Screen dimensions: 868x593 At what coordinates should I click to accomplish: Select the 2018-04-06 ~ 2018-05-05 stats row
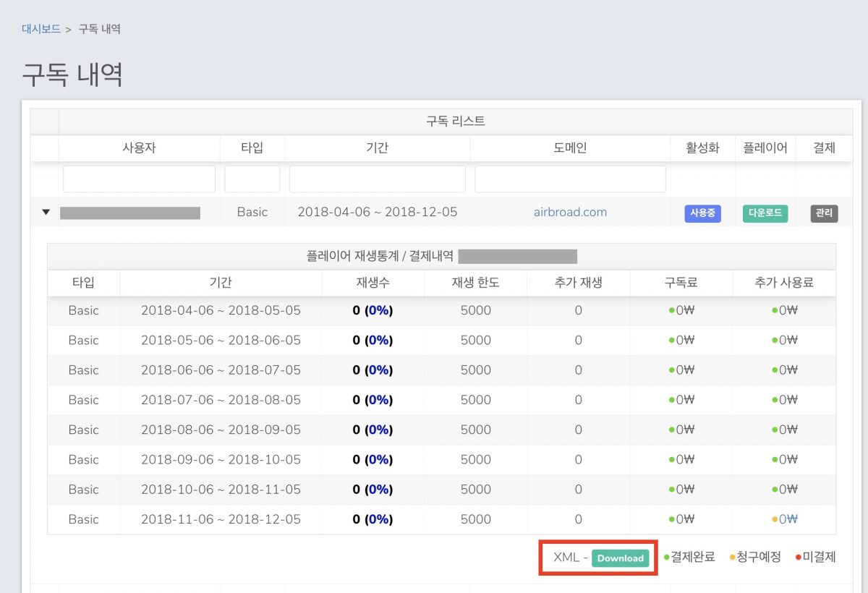click(x=221, y=311)
